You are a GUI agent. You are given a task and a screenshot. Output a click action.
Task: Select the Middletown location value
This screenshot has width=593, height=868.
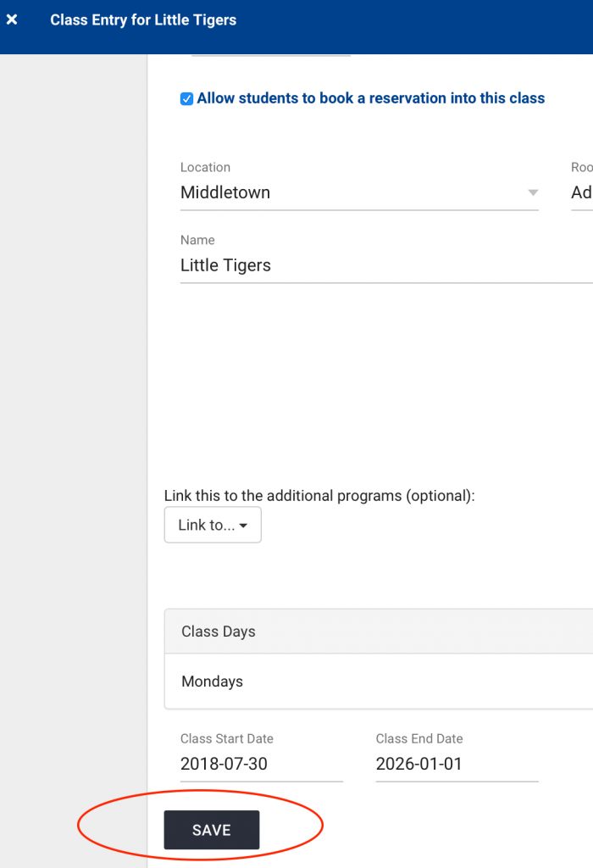[x=224, y=192]
